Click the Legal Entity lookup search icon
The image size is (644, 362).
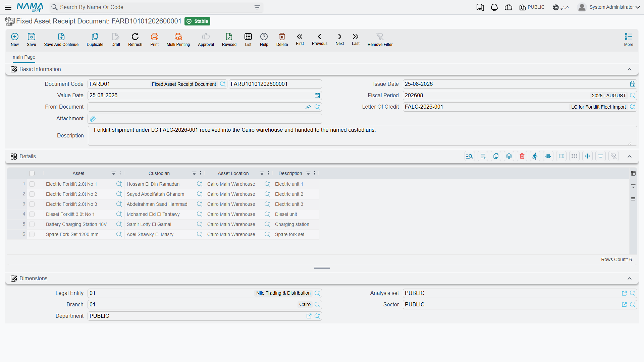coord(317,293)
